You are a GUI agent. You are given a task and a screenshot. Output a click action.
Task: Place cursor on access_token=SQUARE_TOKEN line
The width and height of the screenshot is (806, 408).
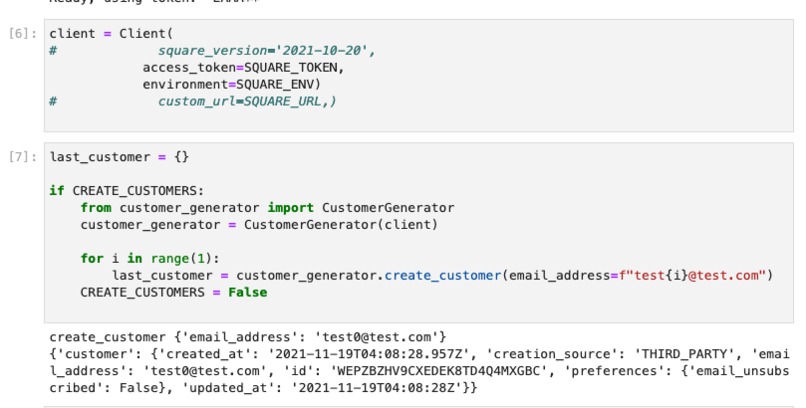click(x=243, y=68)
